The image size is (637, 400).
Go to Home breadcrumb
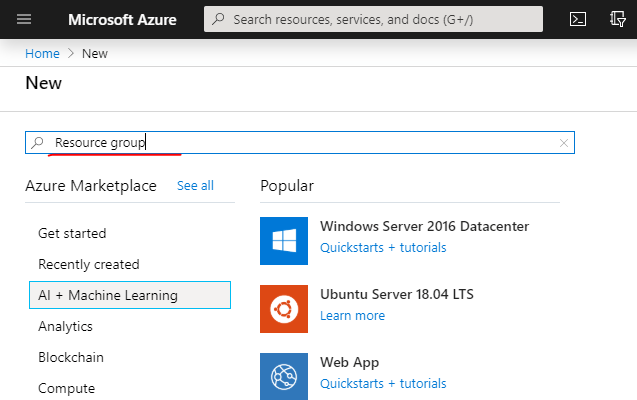(42, 54)
